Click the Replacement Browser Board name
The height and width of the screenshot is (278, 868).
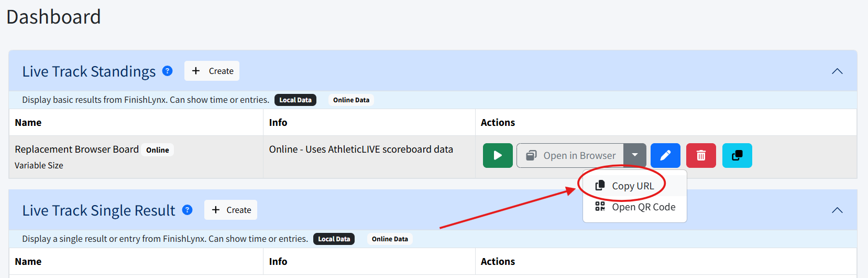coord(76,149)
